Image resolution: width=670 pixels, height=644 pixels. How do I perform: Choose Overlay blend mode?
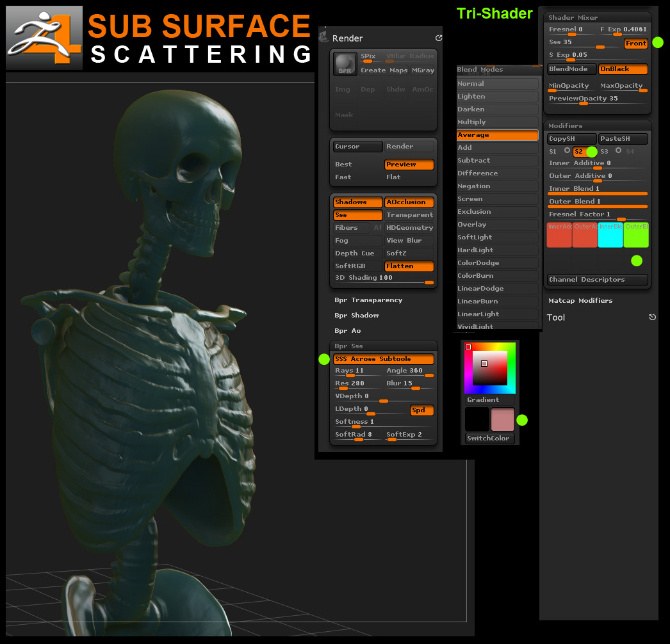pyautogui.click(x=497, y=225)
